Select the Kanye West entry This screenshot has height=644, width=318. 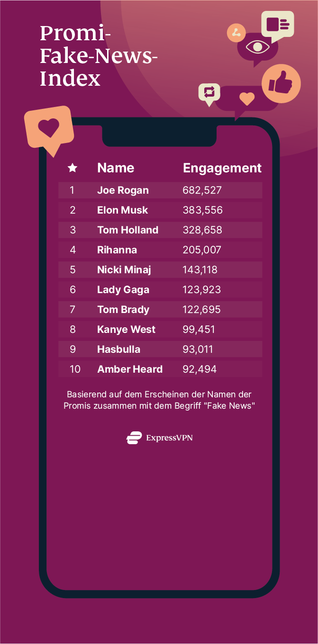click(126, 330)
